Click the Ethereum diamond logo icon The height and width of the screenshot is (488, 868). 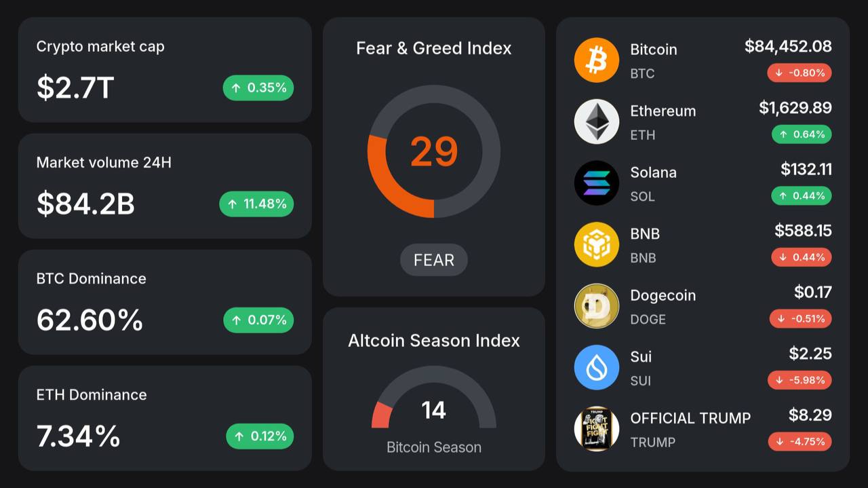tap(597, 121)
